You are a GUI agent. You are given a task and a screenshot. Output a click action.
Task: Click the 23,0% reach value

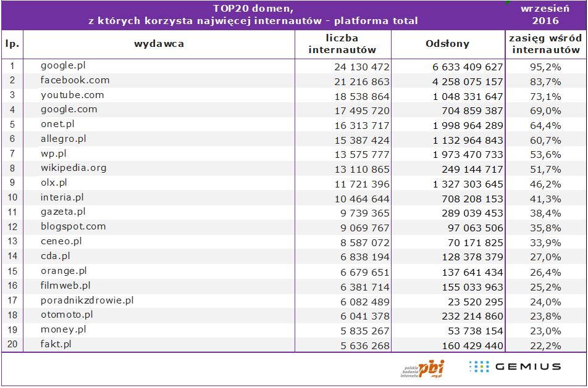click(x=545, y=331)
